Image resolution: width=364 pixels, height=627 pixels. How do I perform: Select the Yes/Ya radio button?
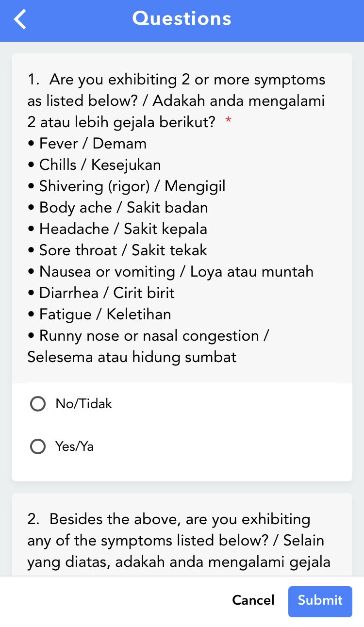click(x=38, y=446)
